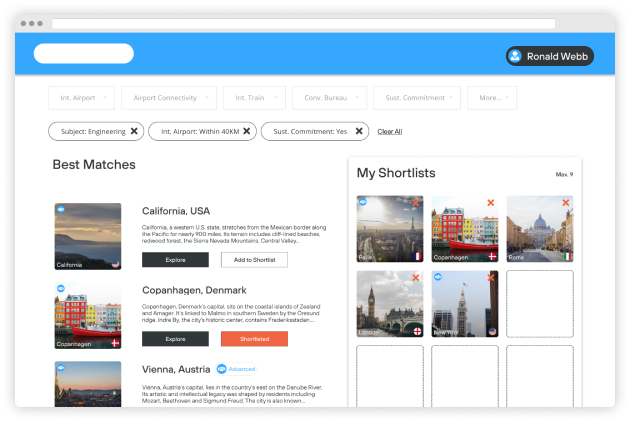Remove the Subject: Engineering filter chip

pos(133,131)
